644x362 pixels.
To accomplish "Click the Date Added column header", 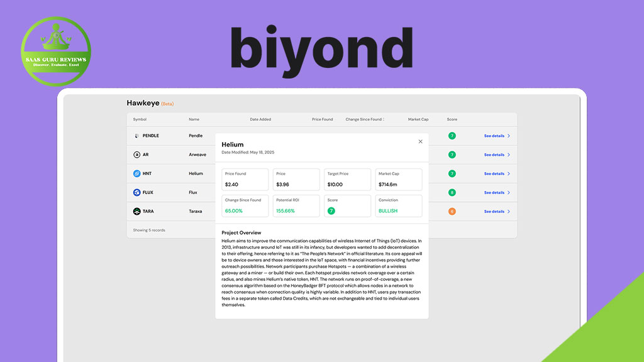I will point(260,119).
